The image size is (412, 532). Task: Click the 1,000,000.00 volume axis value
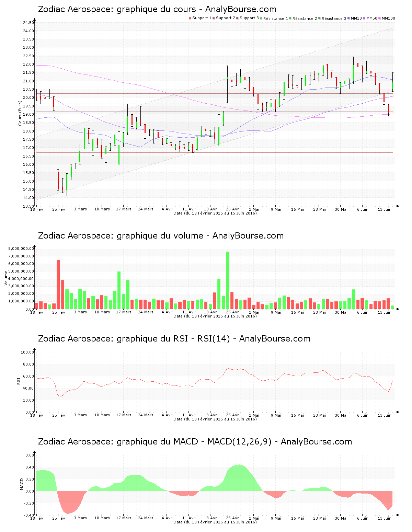[x=21, y=301]
